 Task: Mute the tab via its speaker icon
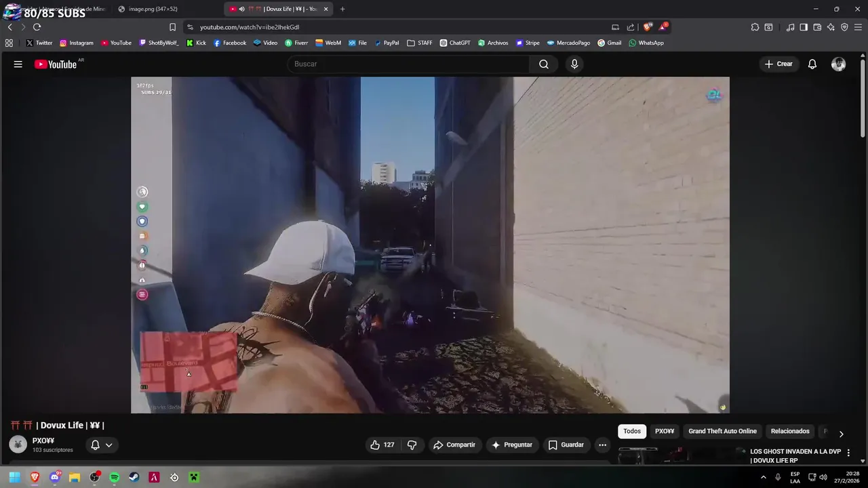pyautogui.click(x=241, y=9)
